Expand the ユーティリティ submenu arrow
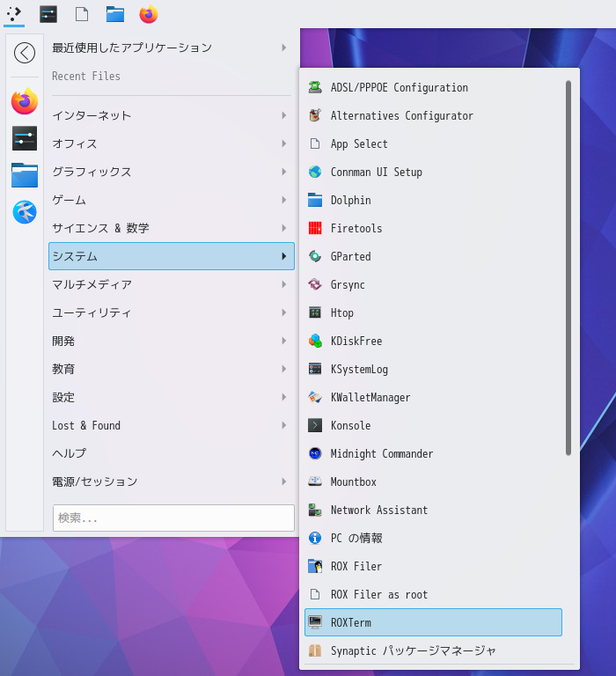 point(284,312)
